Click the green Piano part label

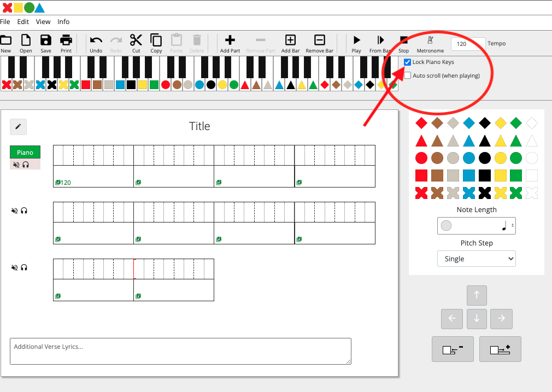(25, 153)
